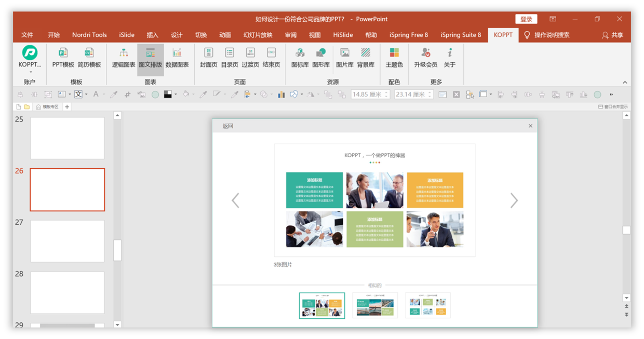Switch to the 插入 ribbon tab
This screenshot has height=339, width=644.
click(152, 35)
